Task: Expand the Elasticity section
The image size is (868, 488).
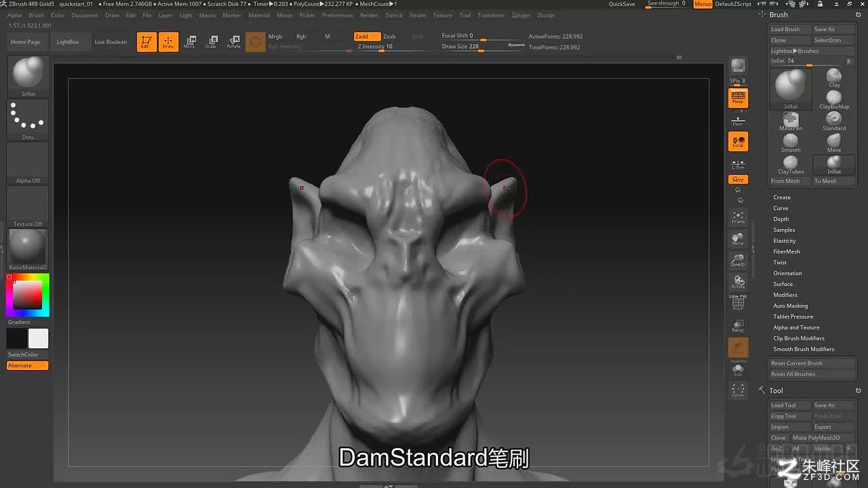Action: tap(785, 241)
